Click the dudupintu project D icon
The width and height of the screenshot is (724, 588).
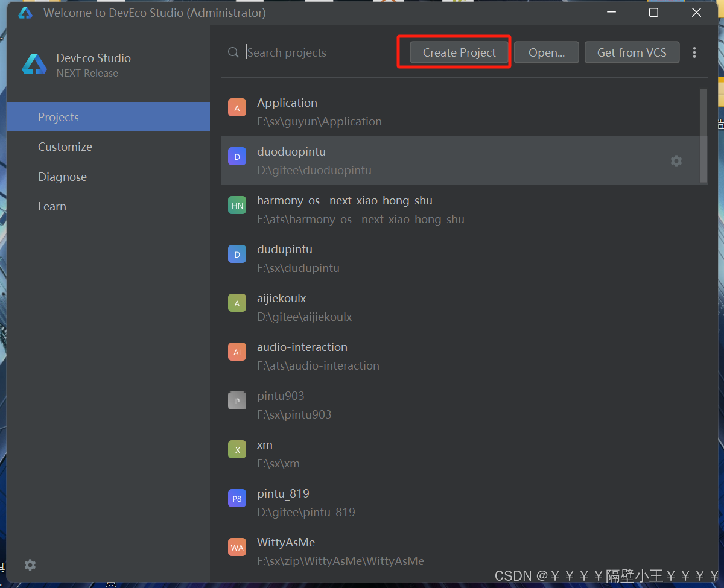pyautogui.click(x=237, y=254)
